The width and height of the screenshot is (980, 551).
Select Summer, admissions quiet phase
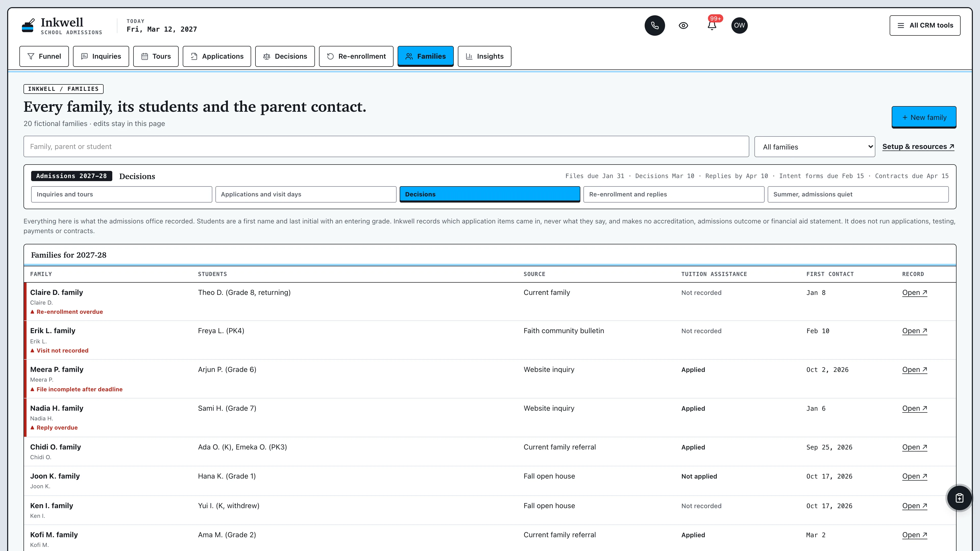(858, 194)
